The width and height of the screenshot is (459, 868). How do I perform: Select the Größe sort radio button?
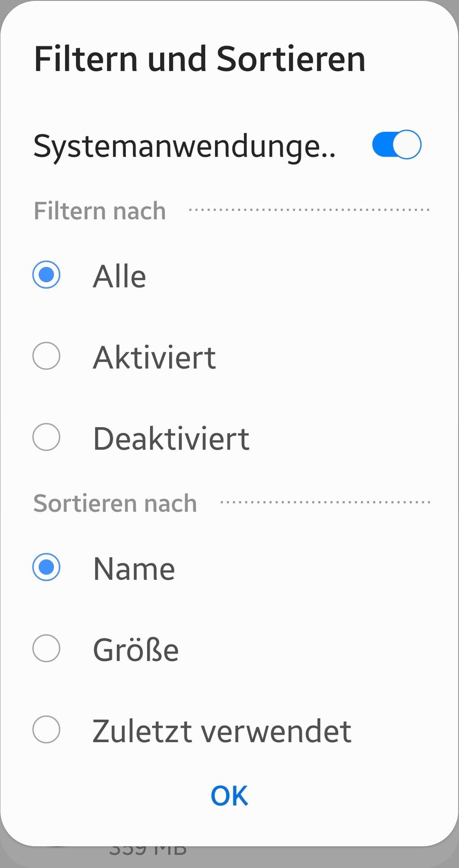pyautogui.click(x=46, y=648)
